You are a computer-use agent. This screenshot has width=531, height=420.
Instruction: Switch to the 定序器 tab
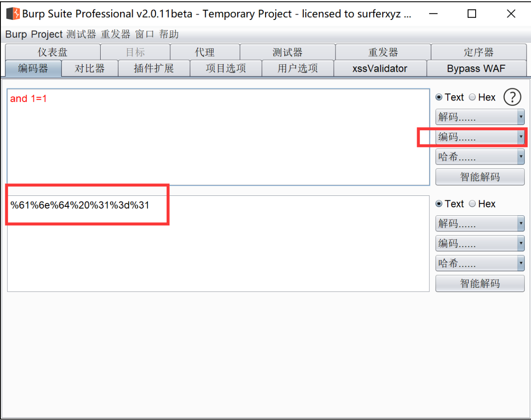[479, 52]
